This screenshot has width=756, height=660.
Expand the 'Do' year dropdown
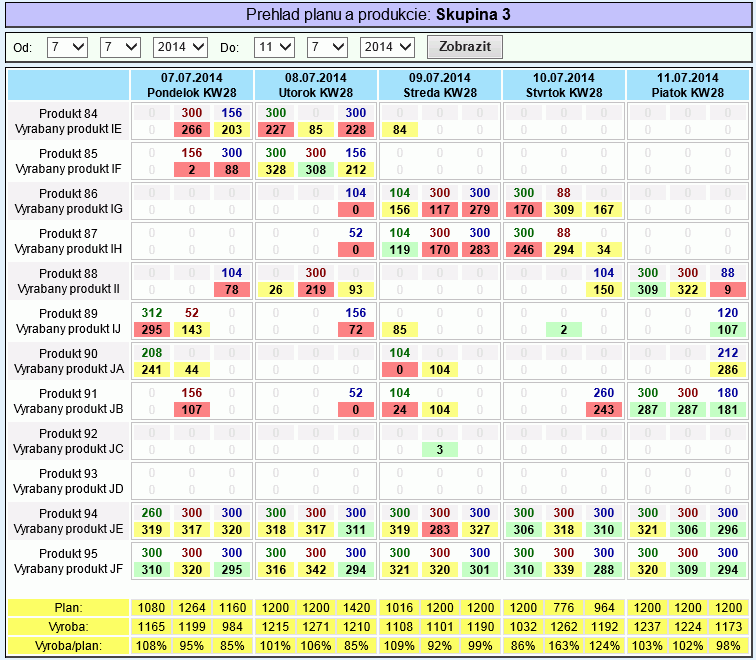(x=387, y=47)
